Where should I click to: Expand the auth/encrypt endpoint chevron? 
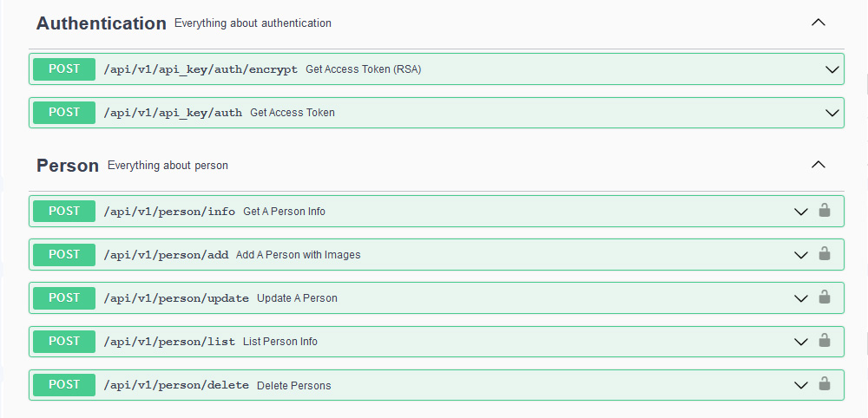pos(832,69)
